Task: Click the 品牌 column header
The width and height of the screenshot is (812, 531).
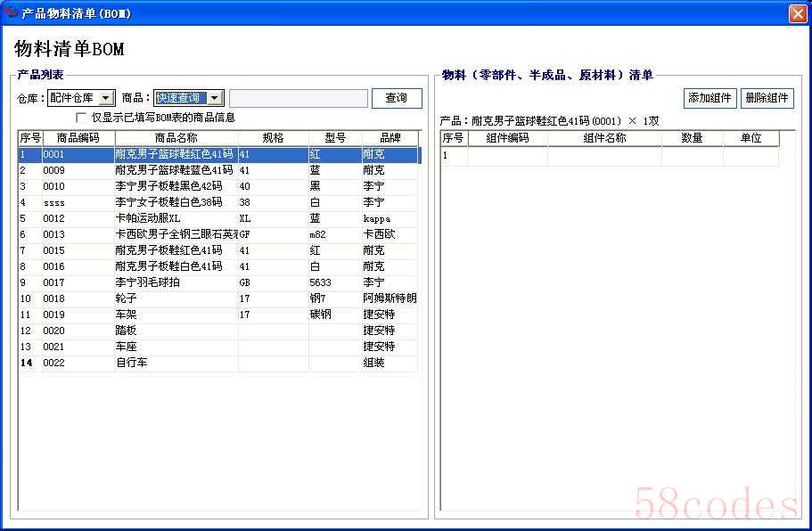Action: pyautogui.click(x=390, y=138)
